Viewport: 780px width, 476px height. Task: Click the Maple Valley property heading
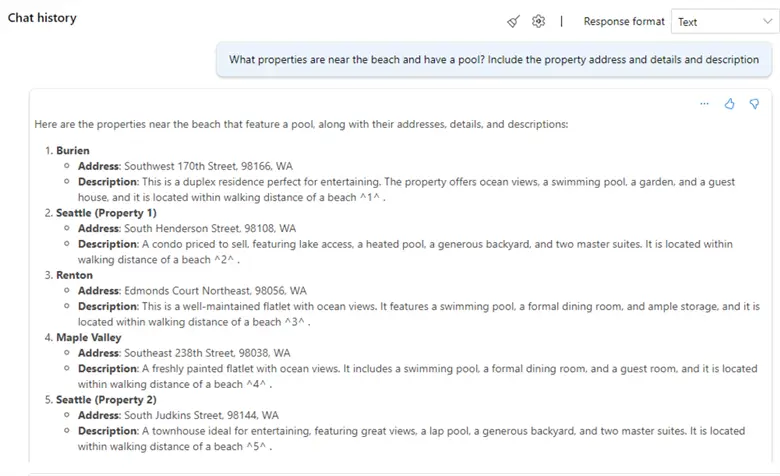pos(89,337)
